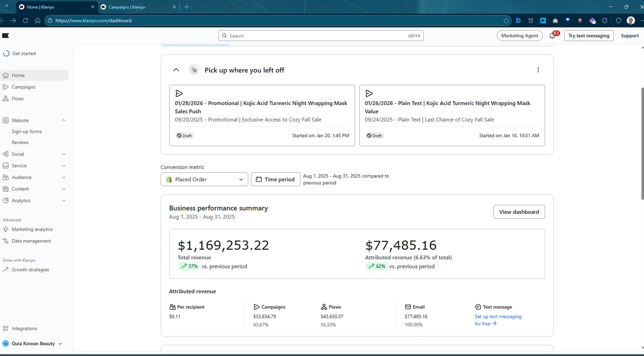
Task: Click the Campaigns send icon in sidebar
Action: tap(6, 87)
